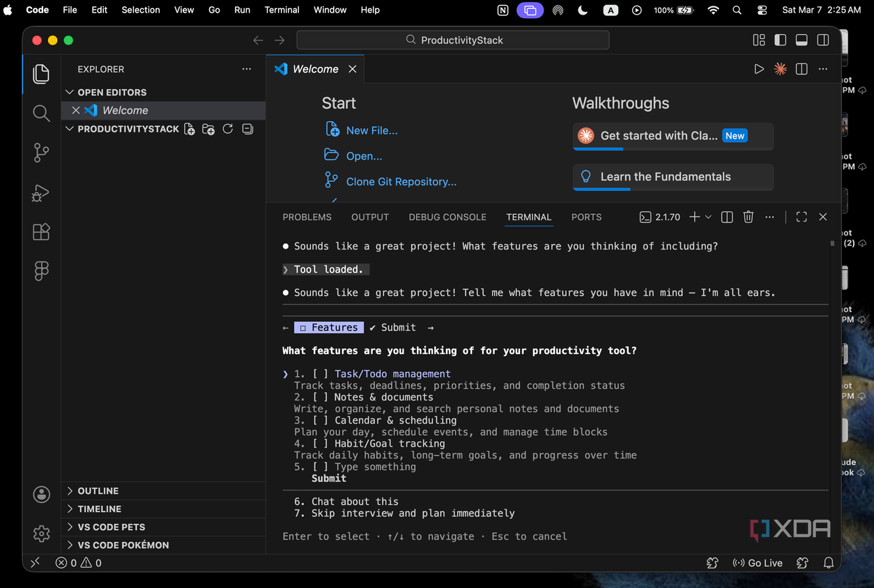874x588 pixels.
Task: Check the Task/Todo management option
Action: (320, 374)
